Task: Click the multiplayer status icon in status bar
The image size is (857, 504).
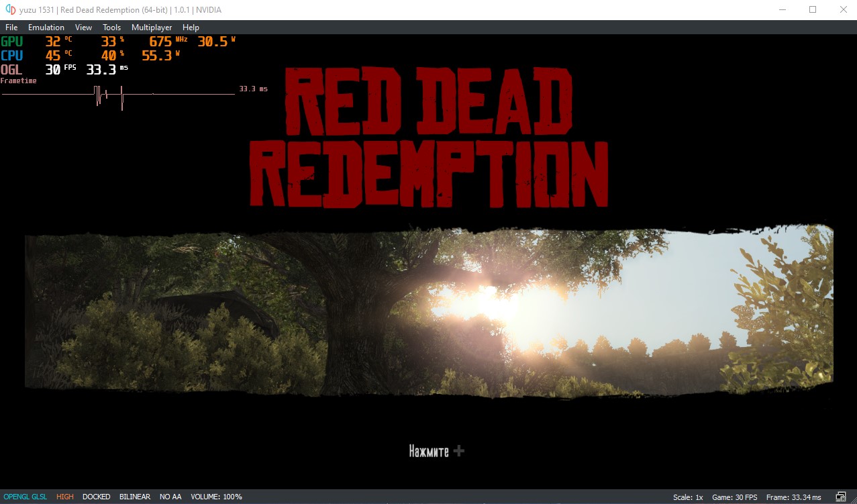Action: tap(841, 497)
